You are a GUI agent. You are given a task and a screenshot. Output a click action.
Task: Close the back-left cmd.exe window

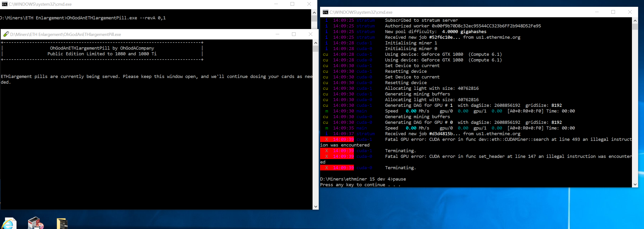tap(309, 4)
